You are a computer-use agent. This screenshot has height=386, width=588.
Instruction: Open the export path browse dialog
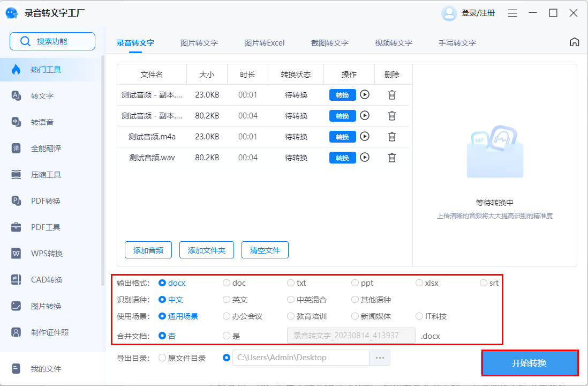[x=379, y=357]
